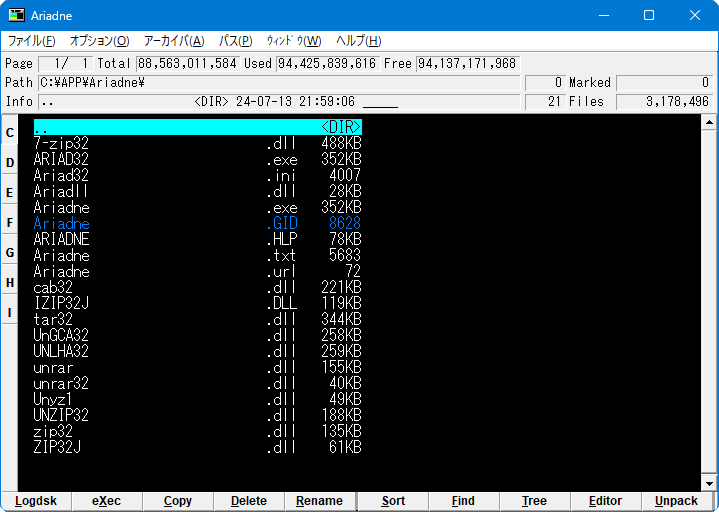
Task: Switch to drive H tab
Action: tap(10, 283)
